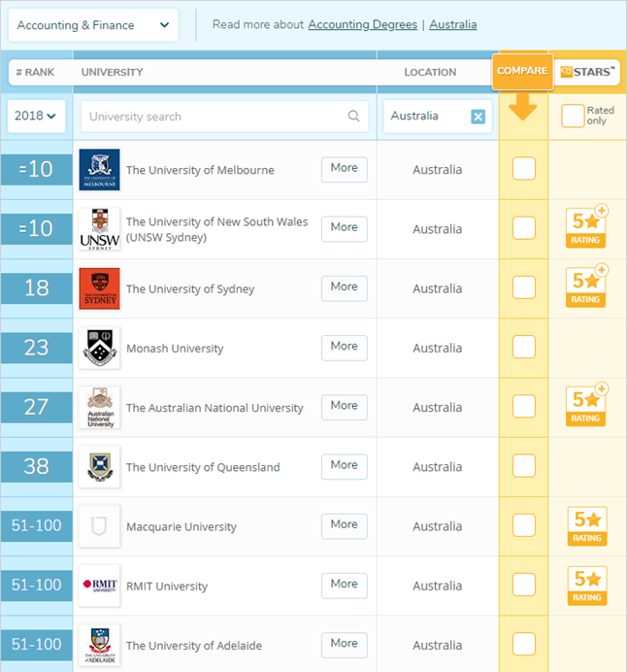This screenshot has width=627, height=672.
Task: Open Macquarie University name link
Action: click(181, 526)
